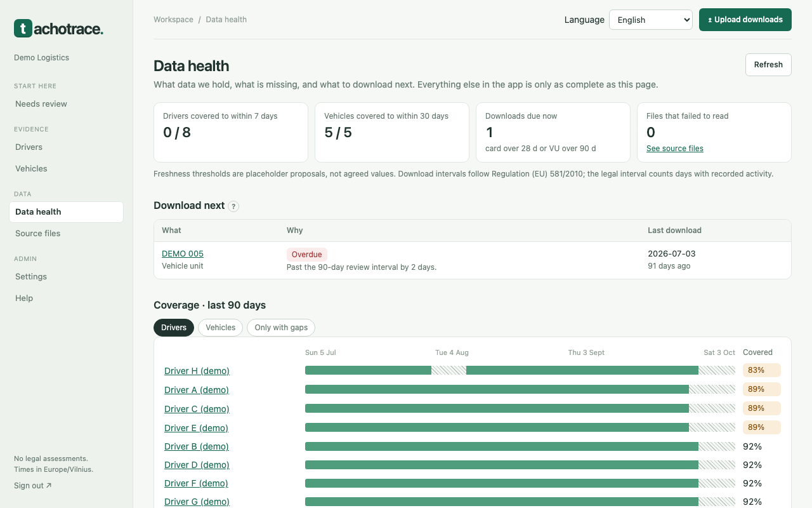Click the tachotrace logo icon
This screenshot has width=812, height=508.
coord(23,28)
